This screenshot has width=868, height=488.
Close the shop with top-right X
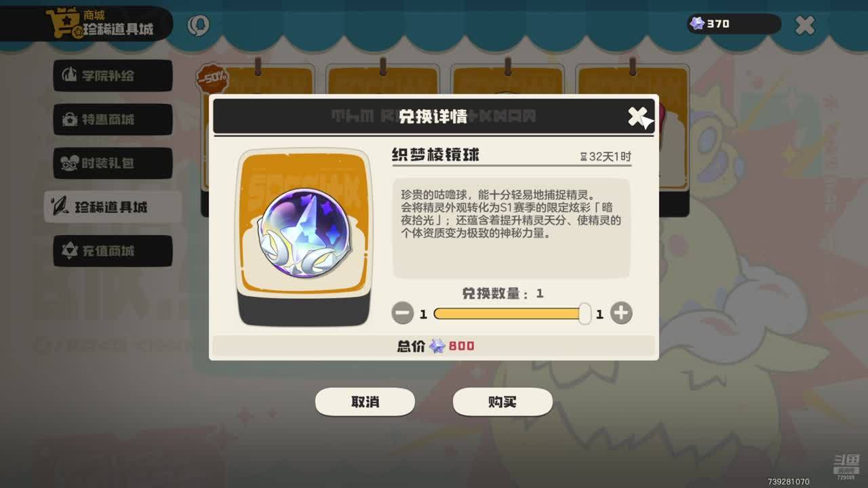pyautogui.click(x=805, y=25)
